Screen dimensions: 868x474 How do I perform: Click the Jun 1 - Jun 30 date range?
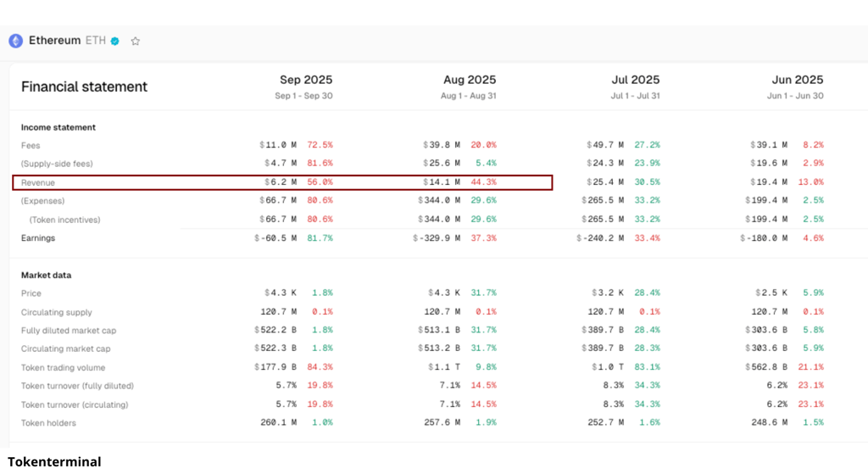[x=795, y=96]
